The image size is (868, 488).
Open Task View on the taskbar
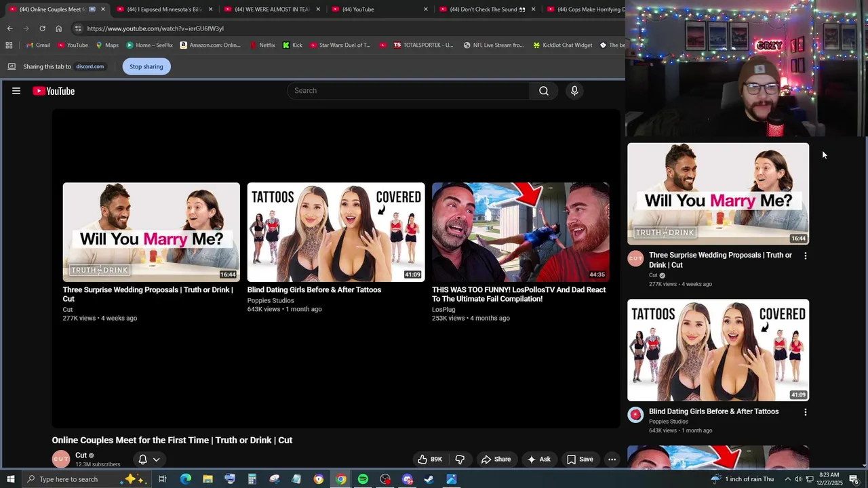(x=163, y=479)
